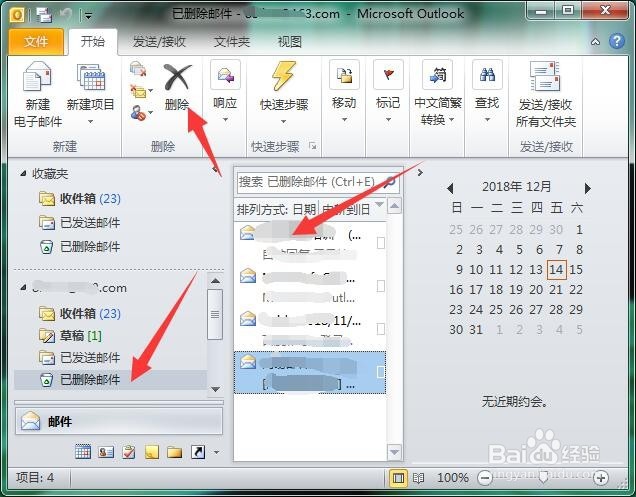Select date 14 in the calendar
636x497 pixels.
click(556, 269)
